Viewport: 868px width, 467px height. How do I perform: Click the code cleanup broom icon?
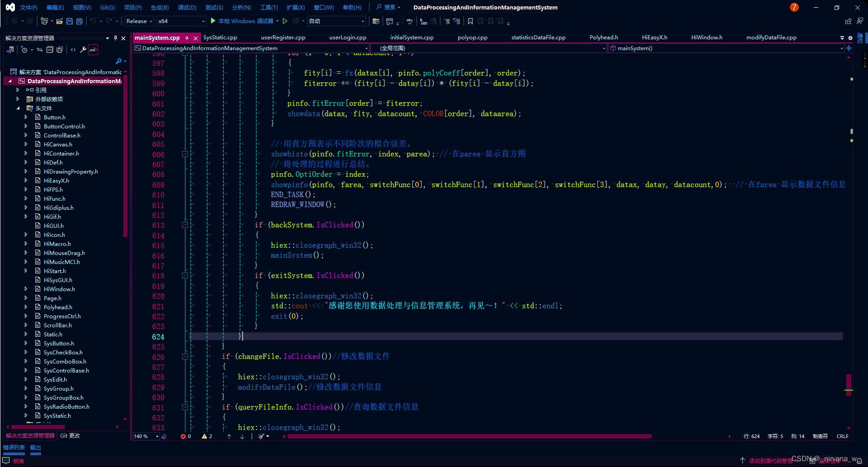tap(261, 436)
